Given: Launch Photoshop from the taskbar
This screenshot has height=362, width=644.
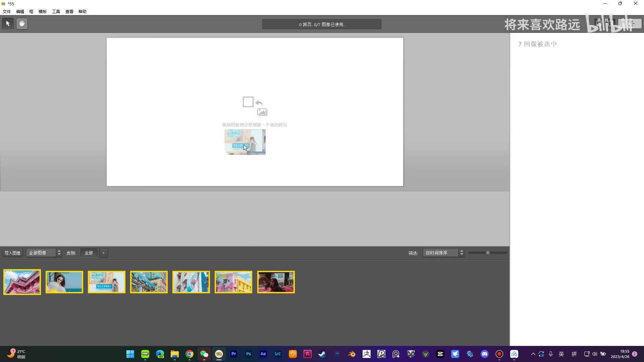Looking at the screenshot, I should [249, 354].
